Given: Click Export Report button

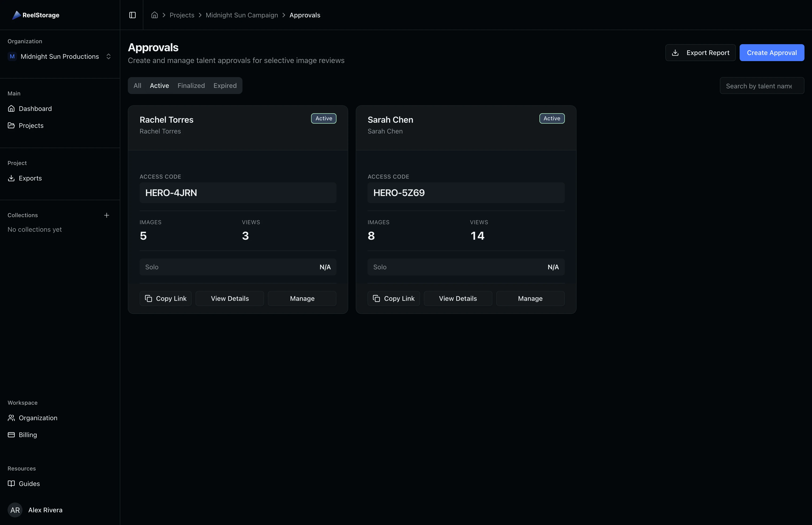Looking at the screenshot, I should tap(700, 53).
